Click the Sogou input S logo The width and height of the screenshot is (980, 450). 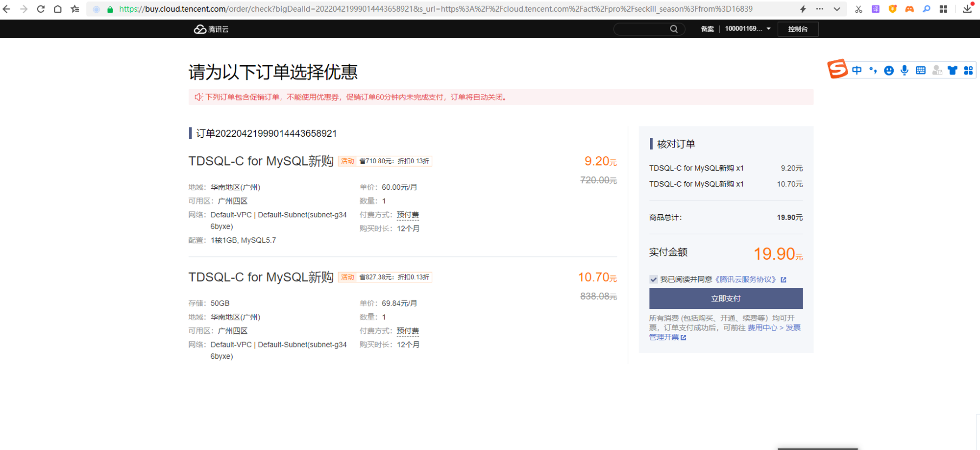pyautogui.click(x=837, y=69)
